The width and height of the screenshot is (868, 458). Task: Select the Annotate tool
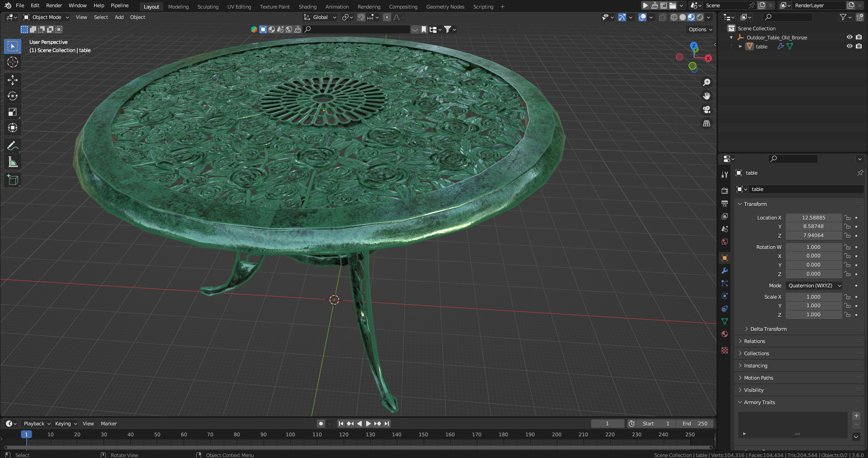pyautogui.click(x=13, y=146)
